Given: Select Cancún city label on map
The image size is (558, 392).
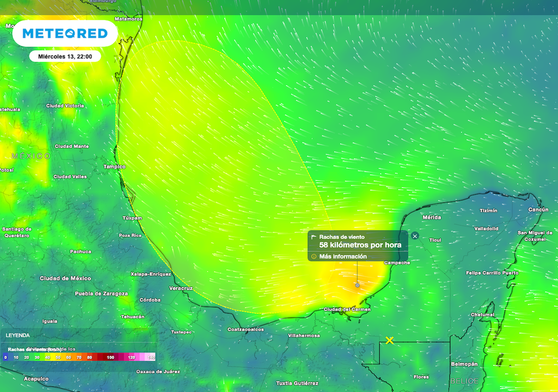Looking at the screenshot, I should [x=538, y=210].
